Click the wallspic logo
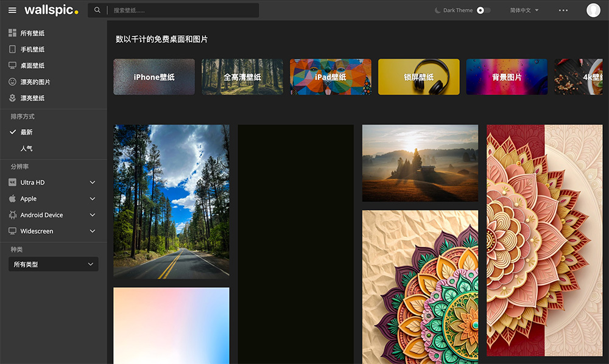The height and width of the screenshot is (364, 609). [51, 10]
